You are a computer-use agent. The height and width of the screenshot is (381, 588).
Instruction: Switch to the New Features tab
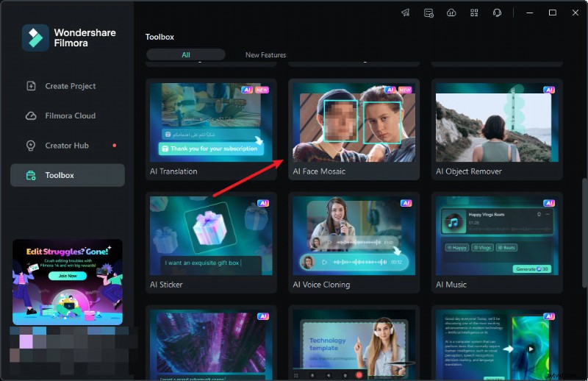pyautogui.click(x=265, y=54)
